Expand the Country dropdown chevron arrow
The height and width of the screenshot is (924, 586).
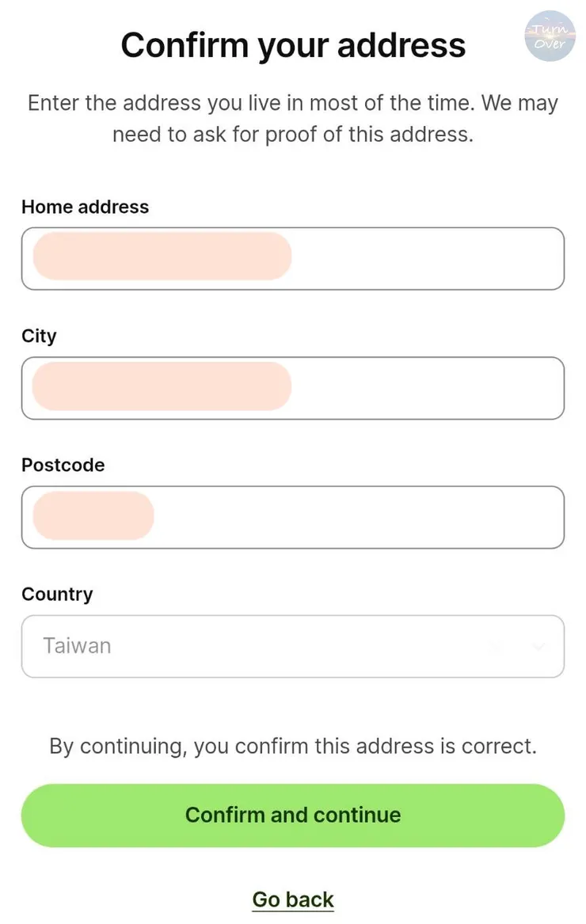click(538, 647)
